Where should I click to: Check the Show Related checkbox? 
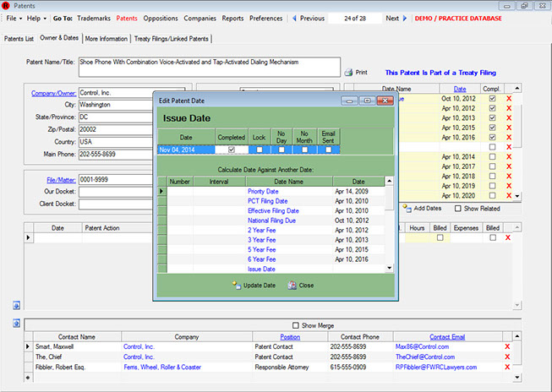458,209
